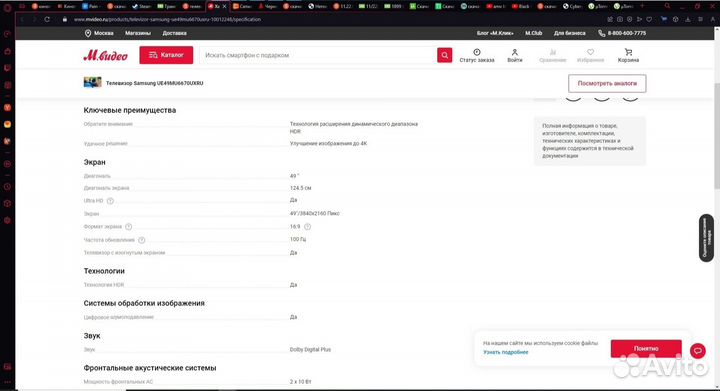Open the downloads icon in browser toolbar
This screenshot has width=720, height=391.
687,19
